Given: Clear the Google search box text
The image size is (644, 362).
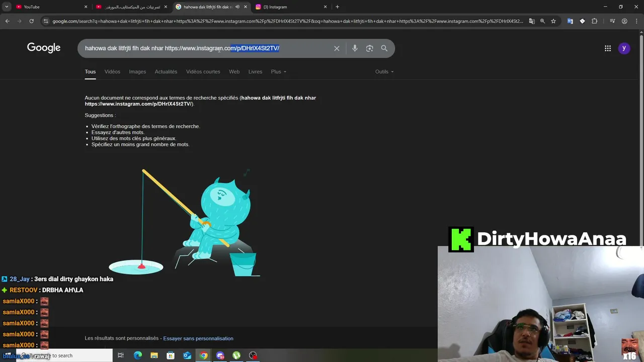Looking at the screenshot, I should tap(337, 48).
